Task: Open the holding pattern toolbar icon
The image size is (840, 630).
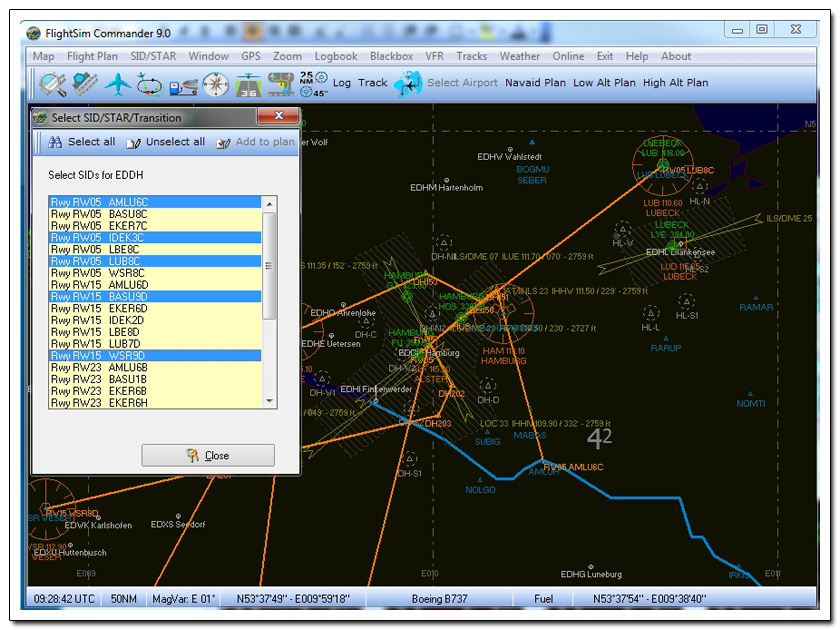Action: (150, 85)
